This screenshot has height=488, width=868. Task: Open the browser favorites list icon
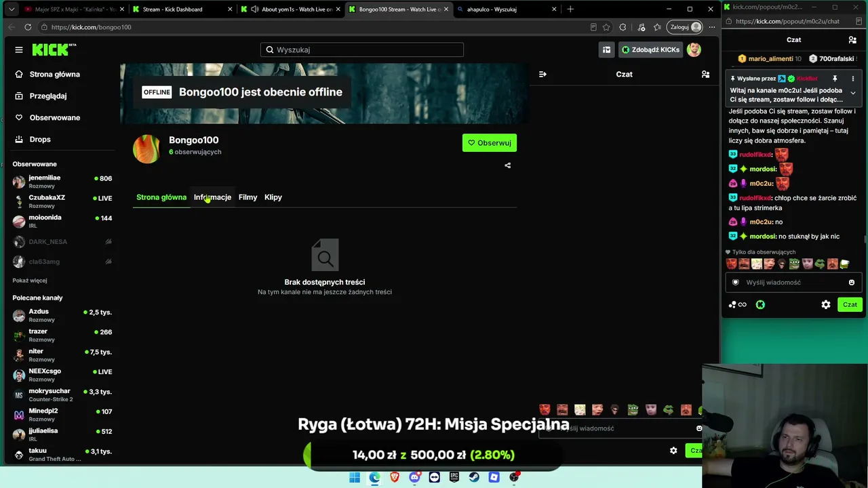click(657, 27)
